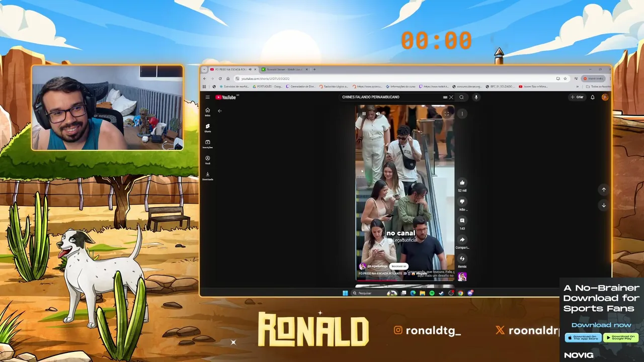The width and height of the screenshot is (644, 362).
Task: Open Você in the YouTube sidebar
Action: coord(207,160)
